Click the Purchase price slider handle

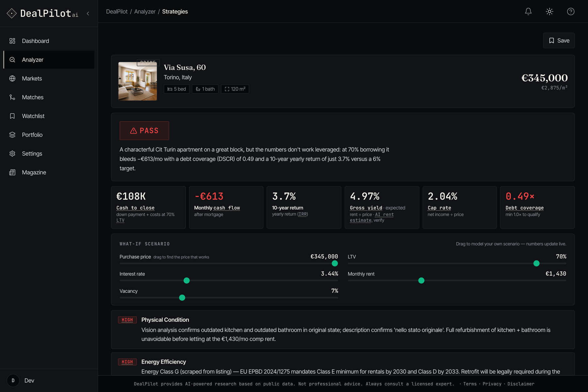[x=335, y=263]
